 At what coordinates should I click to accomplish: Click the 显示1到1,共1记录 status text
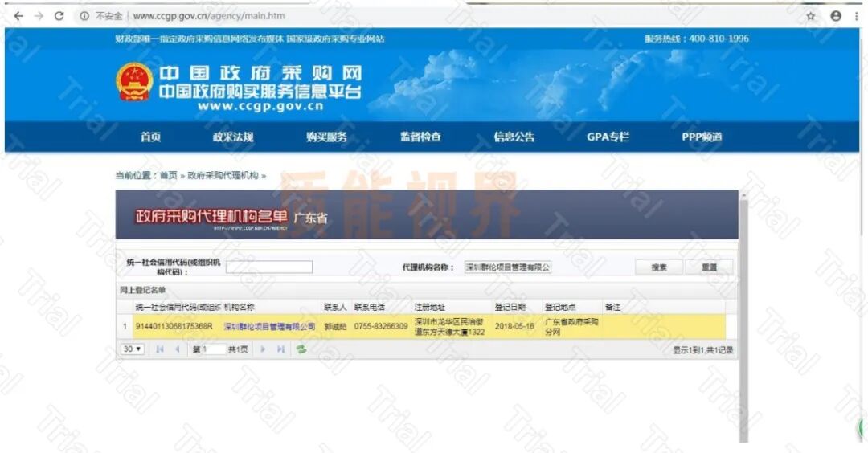click(x=703, y=350)
